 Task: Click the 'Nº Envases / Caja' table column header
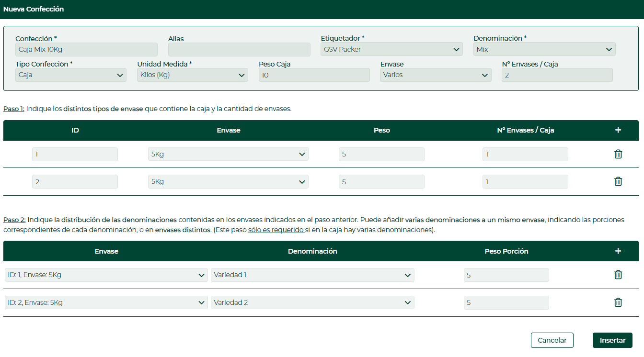pyautogui.click(x=526, y=130)
